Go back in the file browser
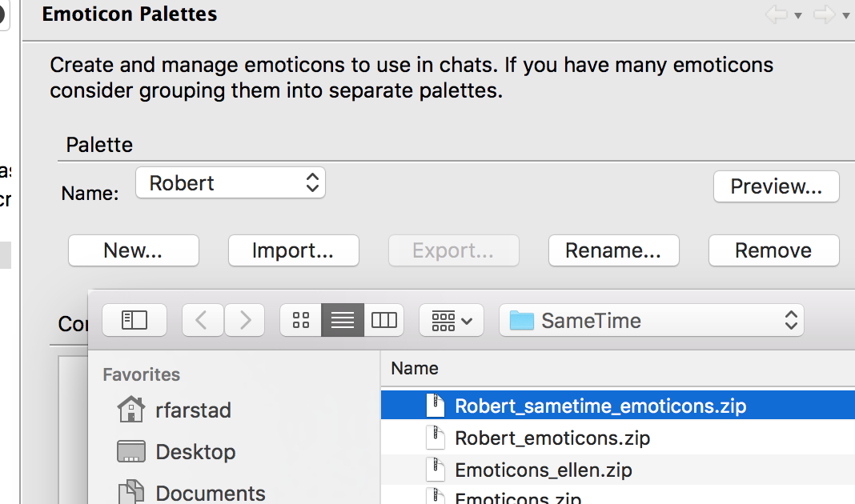The image size is (855, 504). point(203,321)
